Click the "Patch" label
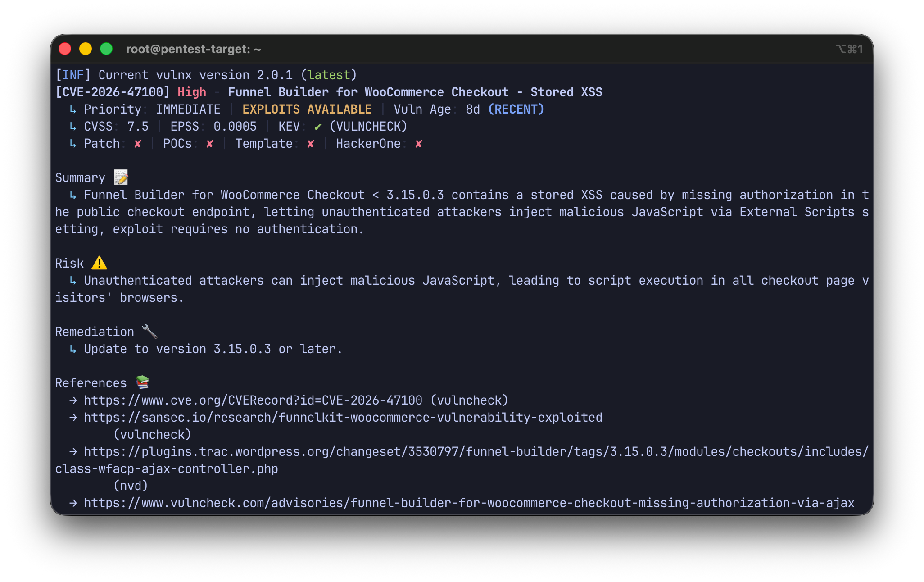 pyautogui.click(x=102, y=143)
